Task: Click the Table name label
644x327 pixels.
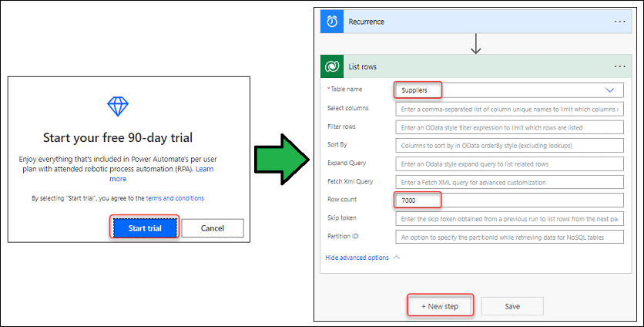Action: [345, 89]
